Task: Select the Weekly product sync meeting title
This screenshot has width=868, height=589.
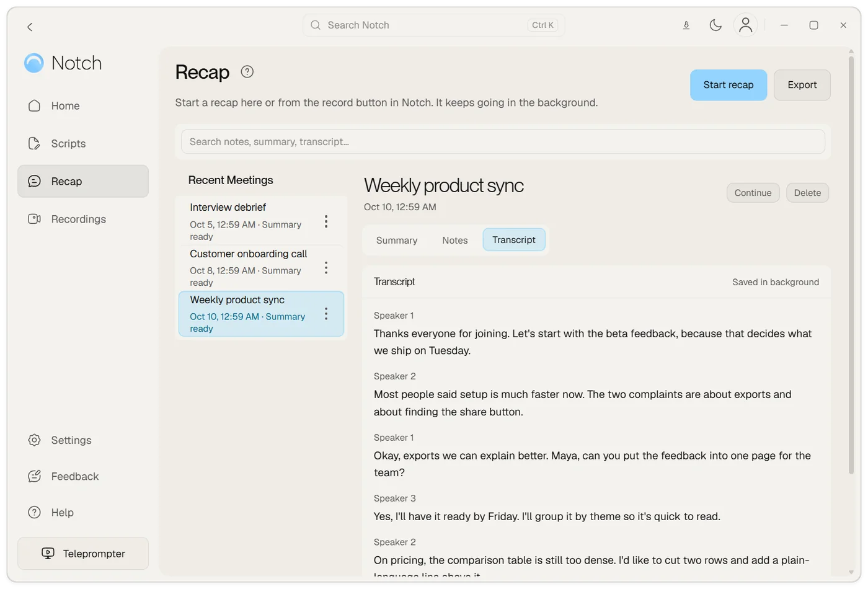Action: [x=237, y=300]
